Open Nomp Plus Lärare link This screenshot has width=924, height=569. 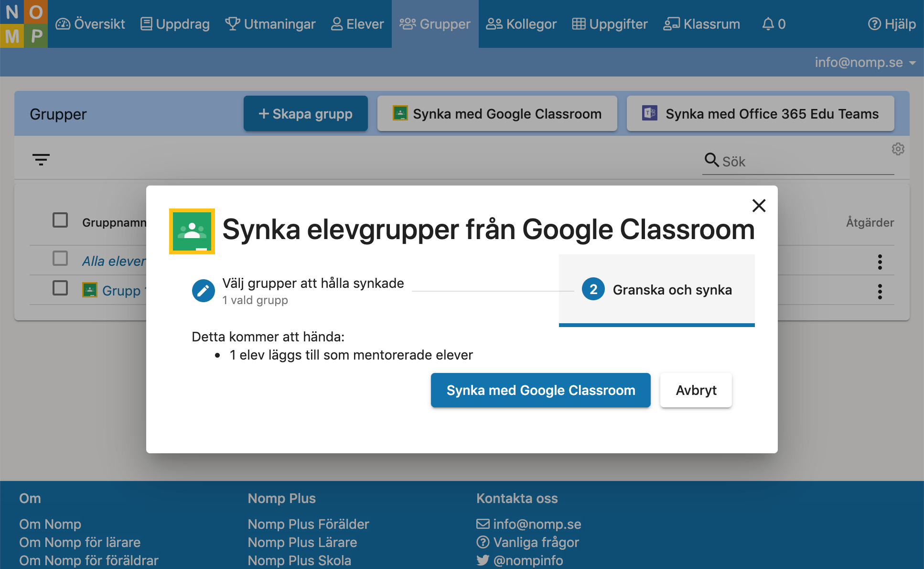(x=302, y=542)
